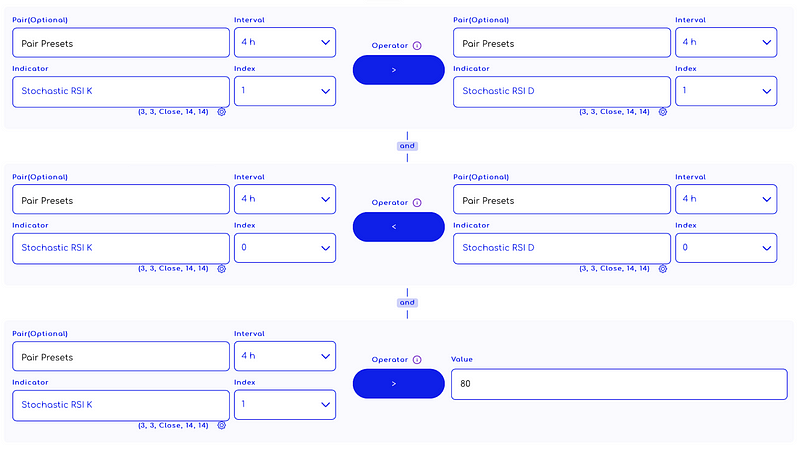Open settings gear for first Stochastic RSI D
This screenshot has height=449, width=800.
click(x=662, y=112)
